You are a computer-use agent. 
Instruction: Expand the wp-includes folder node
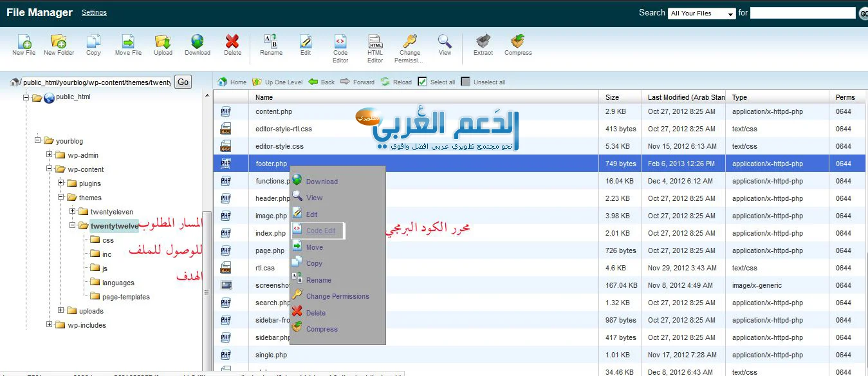click(50, 324)
